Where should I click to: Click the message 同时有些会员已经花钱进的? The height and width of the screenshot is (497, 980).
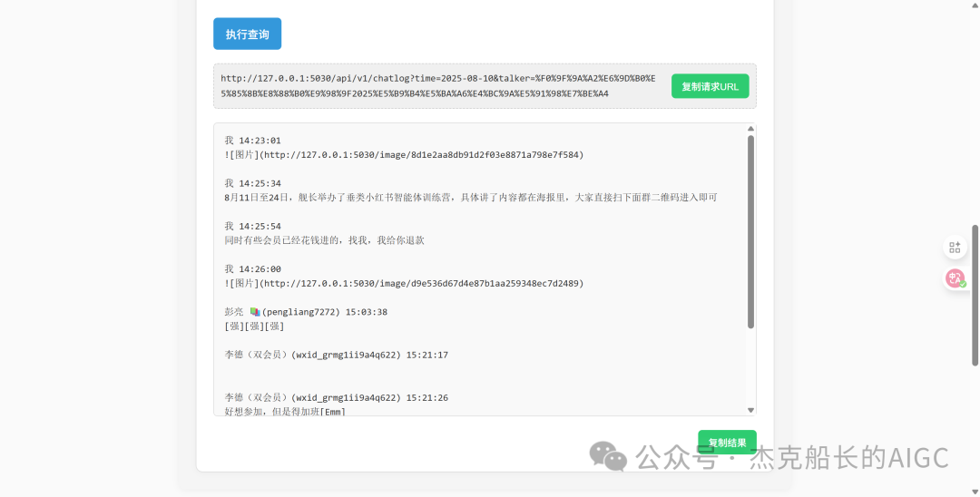click(324, 240)
